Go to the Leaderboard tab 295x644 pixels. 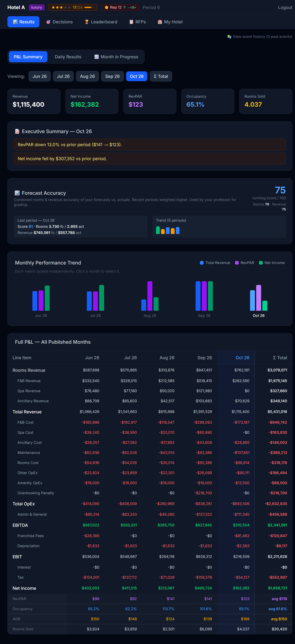[101, 22]
